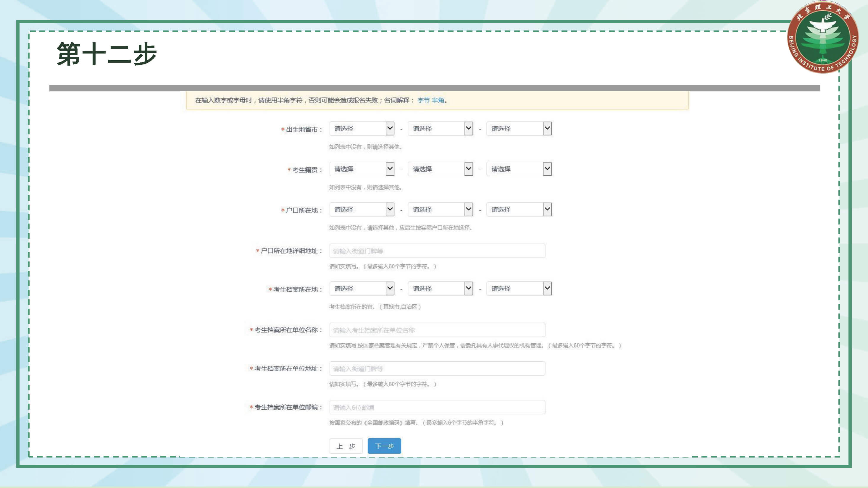The height and width of the screenshot is (488, 868).
Task: Click 户口所在地详细地址 input field
Action: tap(437, 251)
